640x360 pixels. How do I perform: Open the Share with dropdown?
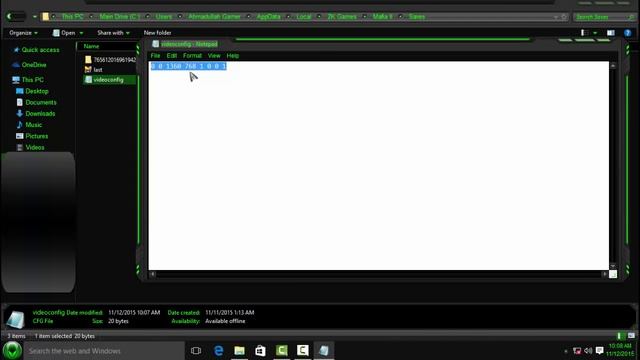tap(113, 33)
